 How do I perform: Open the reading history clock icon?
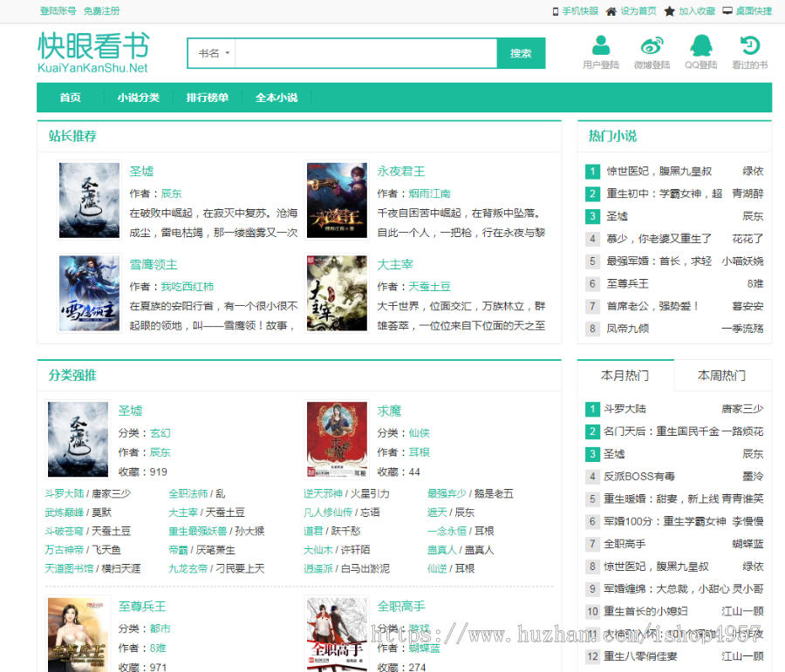point(750,45)
